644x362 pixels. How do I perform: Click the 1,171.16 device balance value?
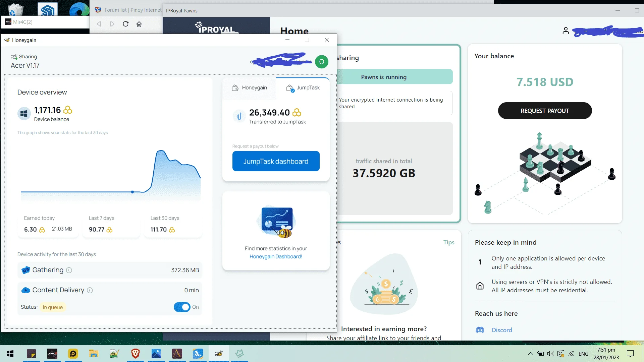[48, 110]
